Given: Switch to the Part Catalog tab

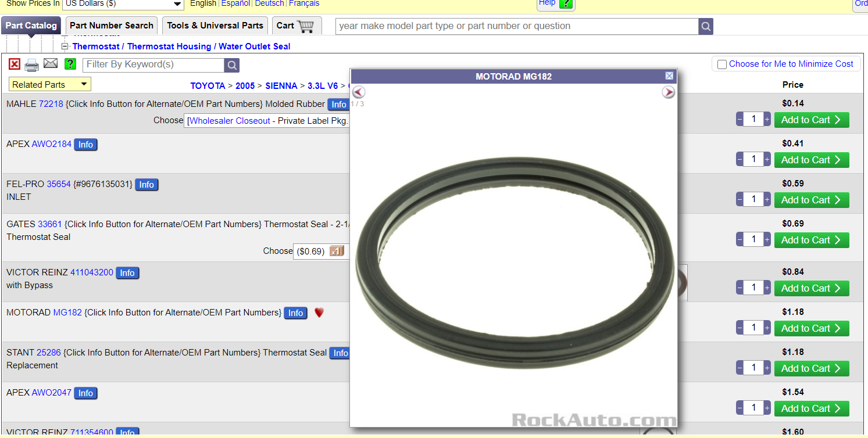Looking at the screenshot, I should 31,26.
